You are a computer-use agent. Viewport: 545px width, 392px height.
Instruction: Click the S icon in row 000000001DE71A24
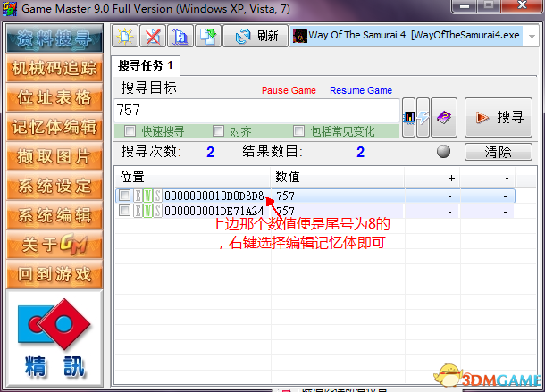coord(157,211)
